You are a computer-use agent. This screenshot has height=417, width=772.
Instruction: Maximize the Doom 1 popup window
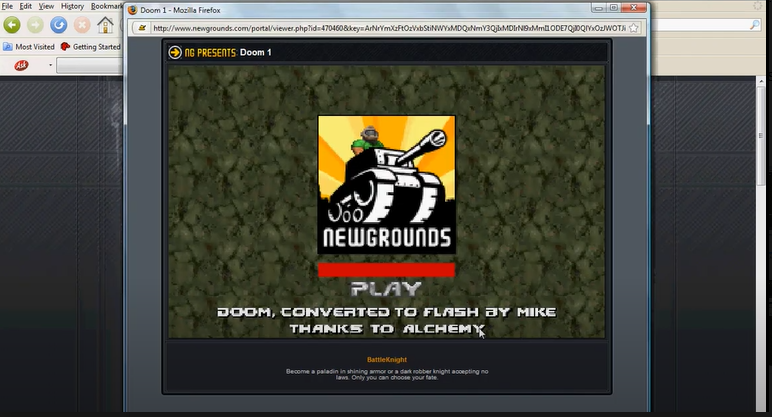click(x=613, y=8)
